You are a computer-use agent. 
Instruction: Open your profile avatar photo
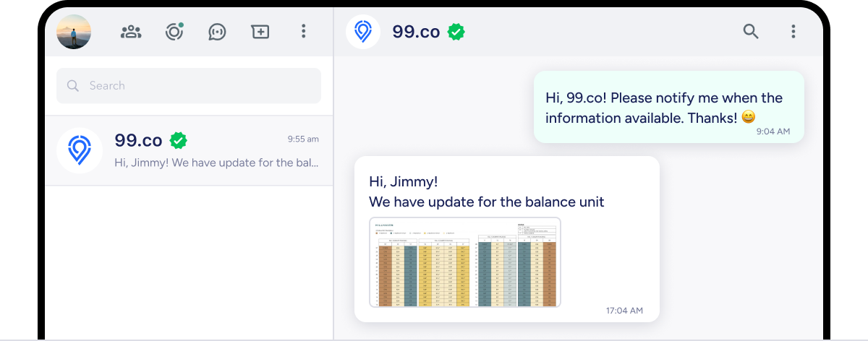[x=74, y=32]
